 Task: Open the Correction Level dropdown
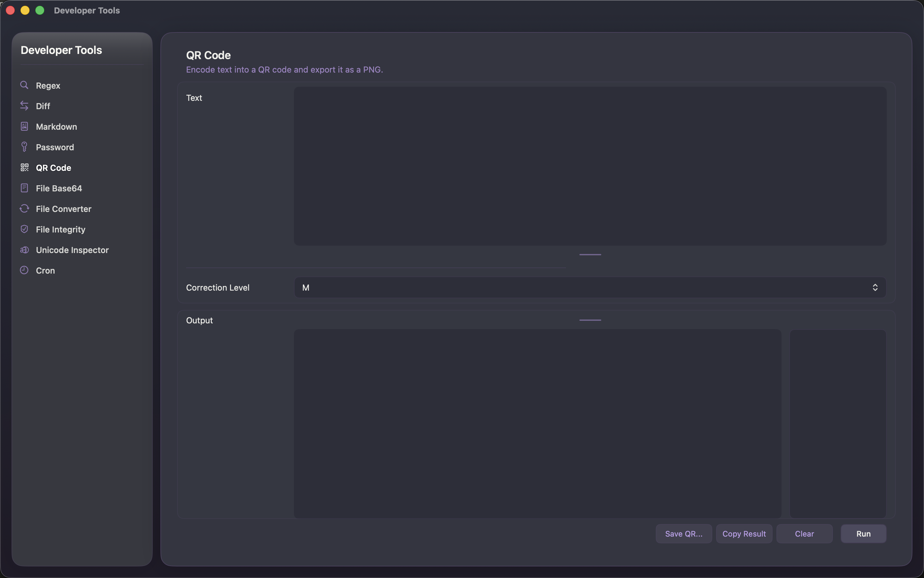coord(590,287)
